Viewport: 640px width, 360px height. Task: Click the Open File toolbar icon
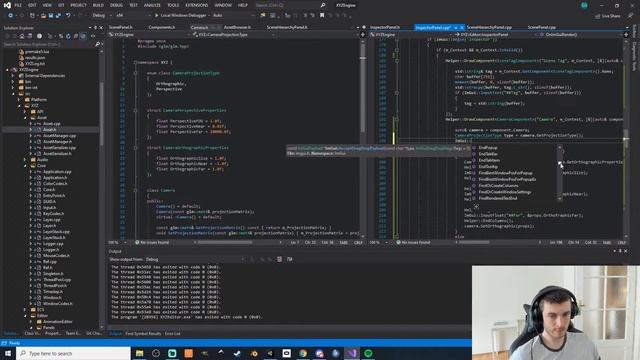tap(43, 16)
